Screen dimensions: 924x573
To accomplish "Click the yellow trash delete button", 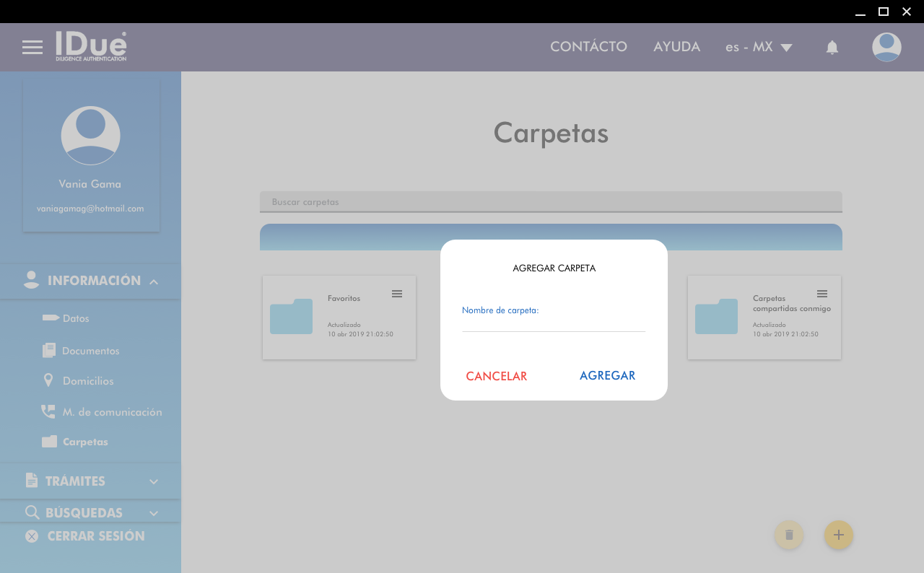I will [788, 535].
